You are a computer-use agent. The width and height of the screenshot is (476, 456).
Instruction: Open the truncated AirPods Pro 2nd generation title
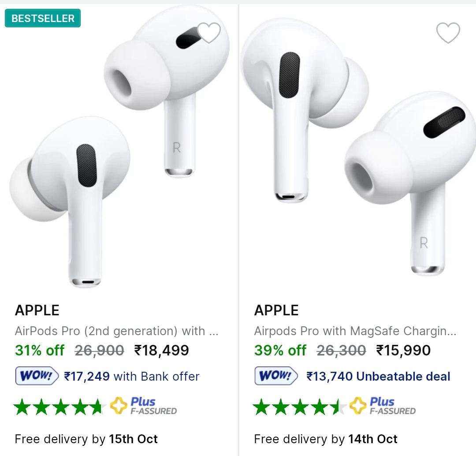coord(117,331)
